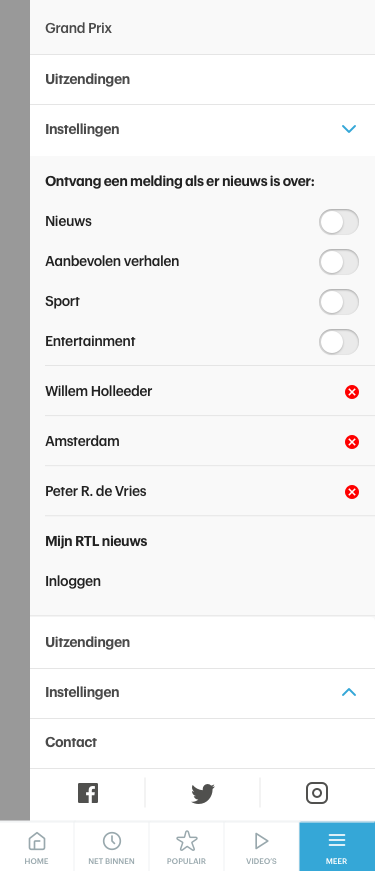Screen dimensions: 375x871
Task: Switch on Entertainment notifications
Action: 339,342
